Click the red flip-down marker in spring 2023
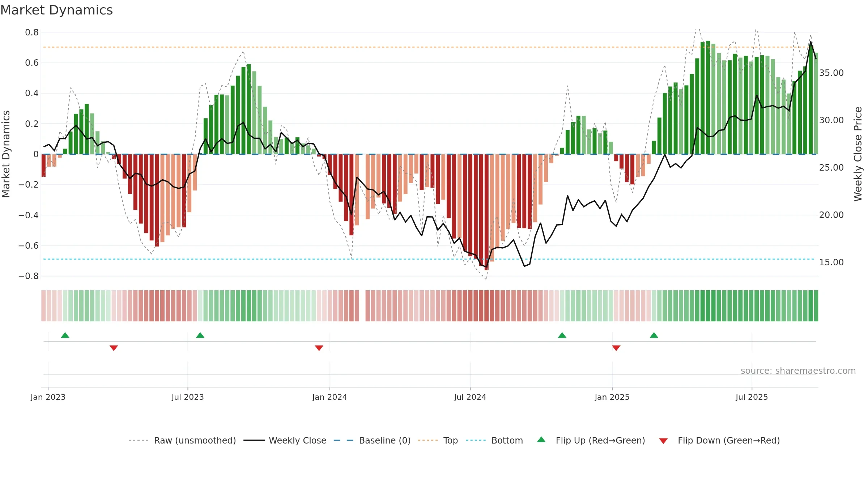This screenshot has width=868, height=488. coord(114,348)
